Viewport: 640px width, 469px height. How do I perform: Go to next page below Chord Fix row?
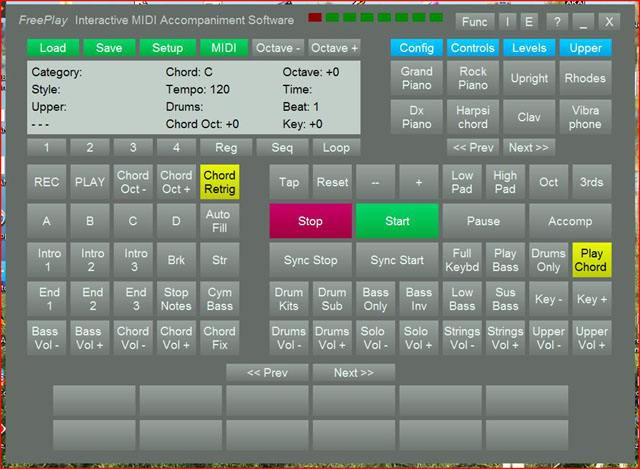[x=354, y=372]
